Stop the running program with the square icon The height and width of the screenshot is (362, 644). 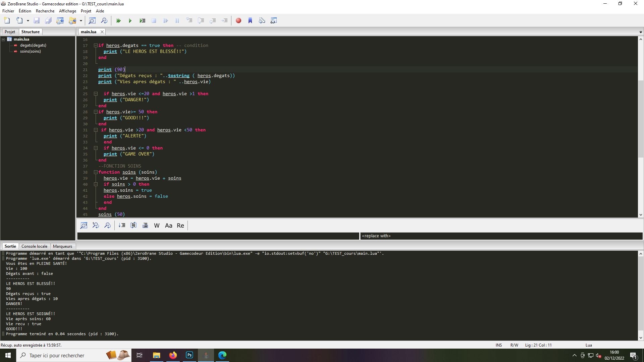[x=154, y=20]
